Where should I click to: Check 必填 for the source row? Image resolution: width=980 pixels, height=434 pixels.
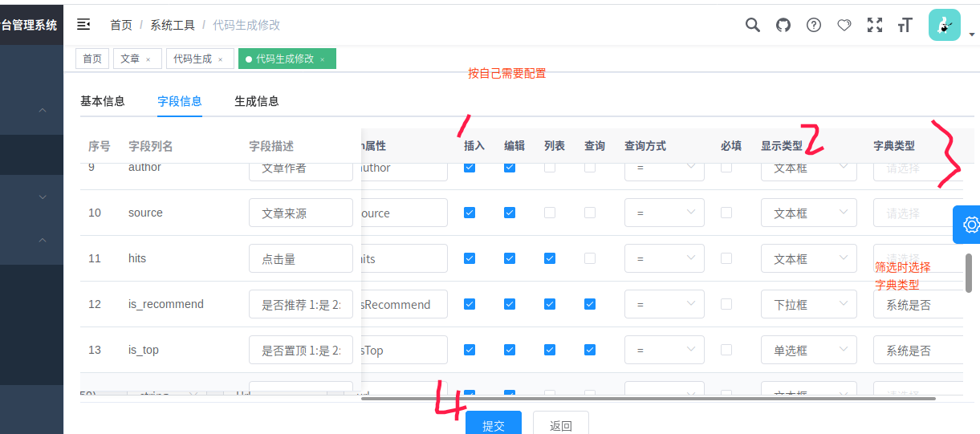(x=726, y=213)
